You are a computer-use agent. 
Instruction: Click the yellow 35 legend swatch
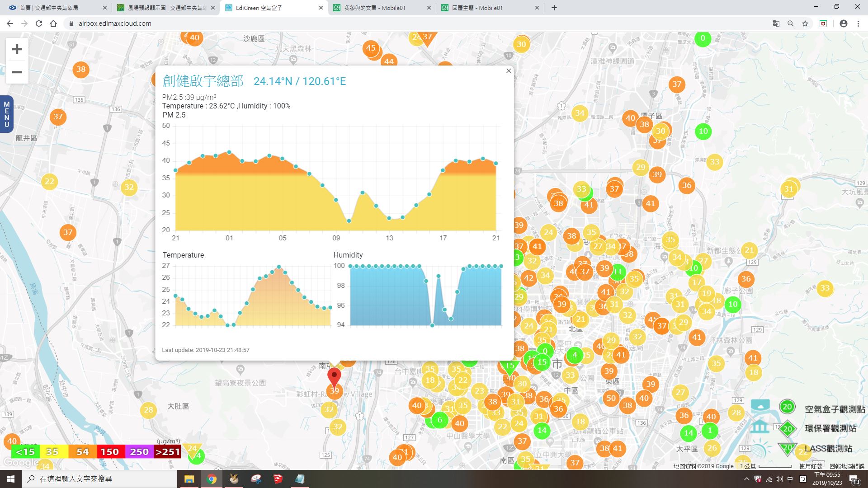coord(53,451)
